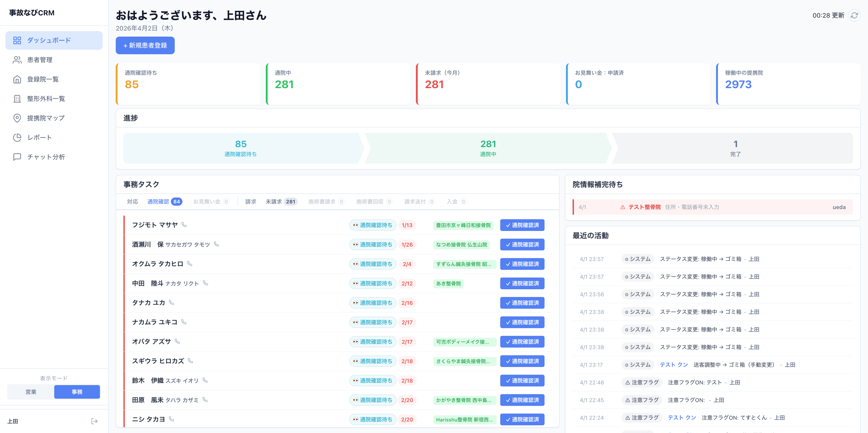Open the テスト整骨院 alert link
Screen dimensions: 868x433
pyautogui.click(x=645, y=207)
